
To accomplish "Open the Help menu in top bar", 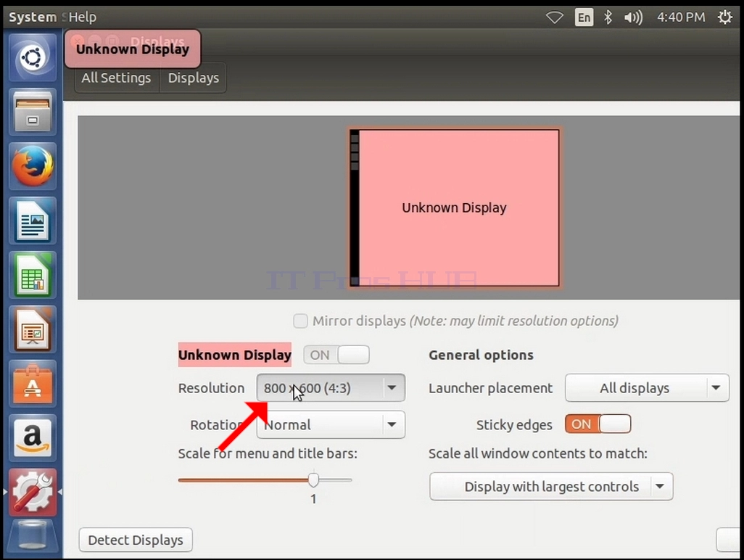I will coord(83,17).
